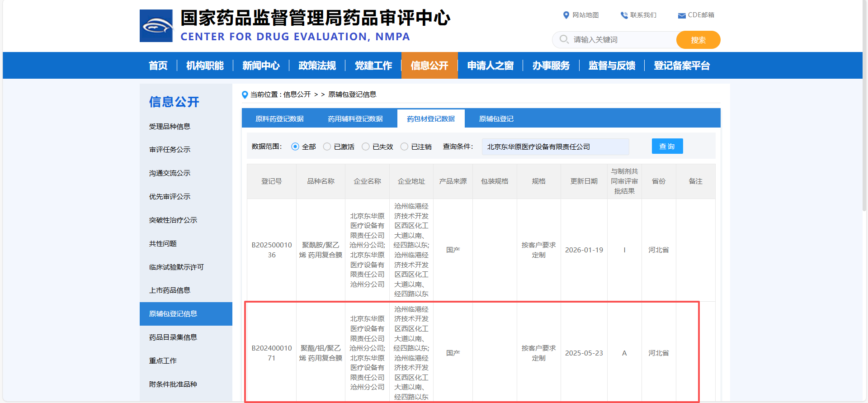Open the 联系我们 link

[x=643, y=15]
